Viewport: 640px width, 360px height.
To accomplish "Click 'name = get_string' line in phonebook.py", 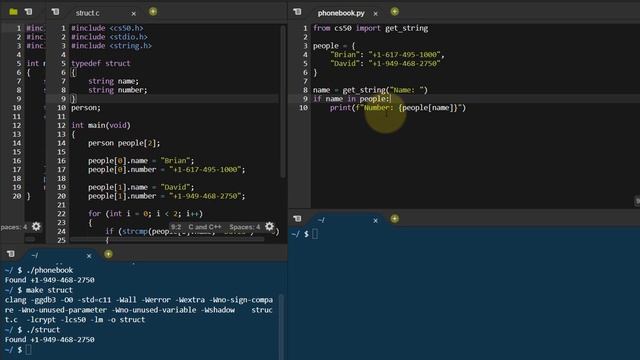I will (370, 90).
